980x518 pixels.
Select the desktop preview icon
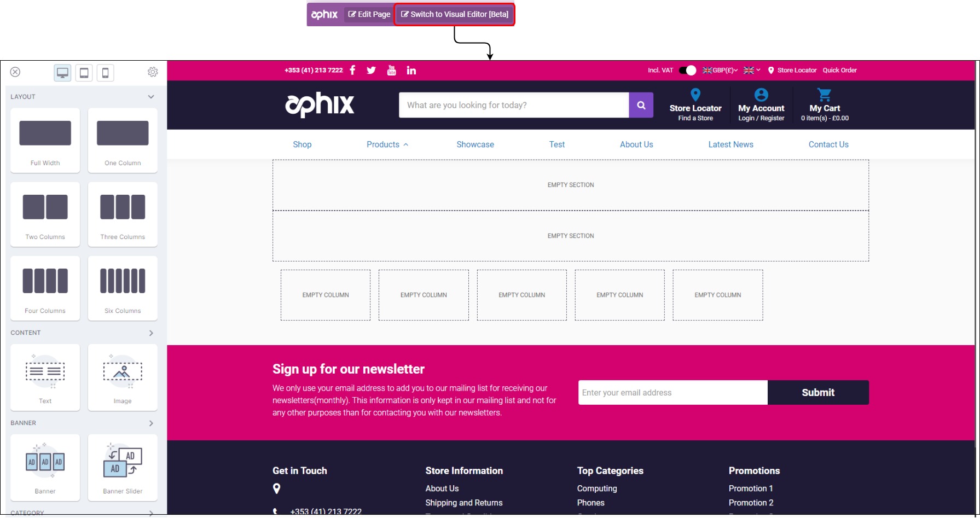[x=62, y=73]
